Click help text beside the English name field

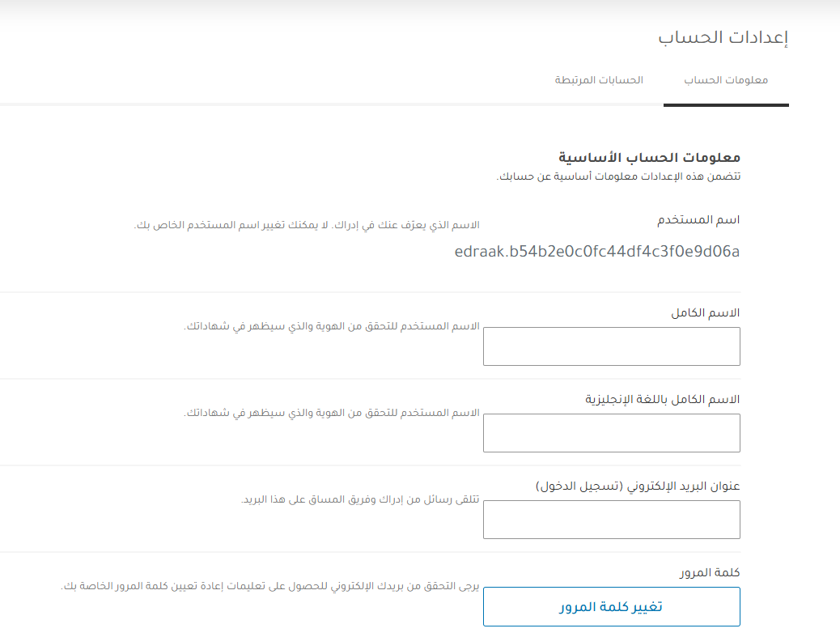pos(332,413)
